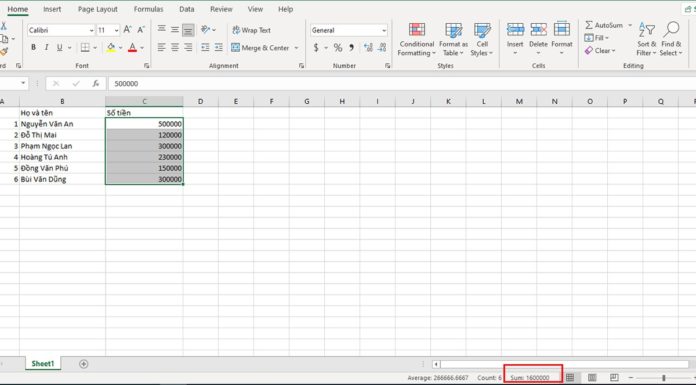Bottom align cell contents
Image resolution: width=696 pixels, height=385 pixels.
[x=188, y=30]
